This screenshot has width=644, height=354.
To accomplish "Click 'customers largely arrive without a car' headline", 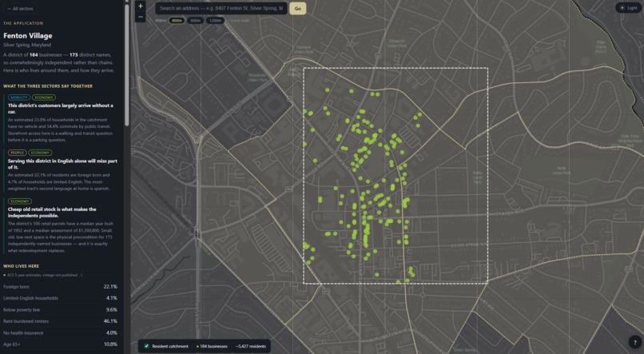I will tap(61, 109).
